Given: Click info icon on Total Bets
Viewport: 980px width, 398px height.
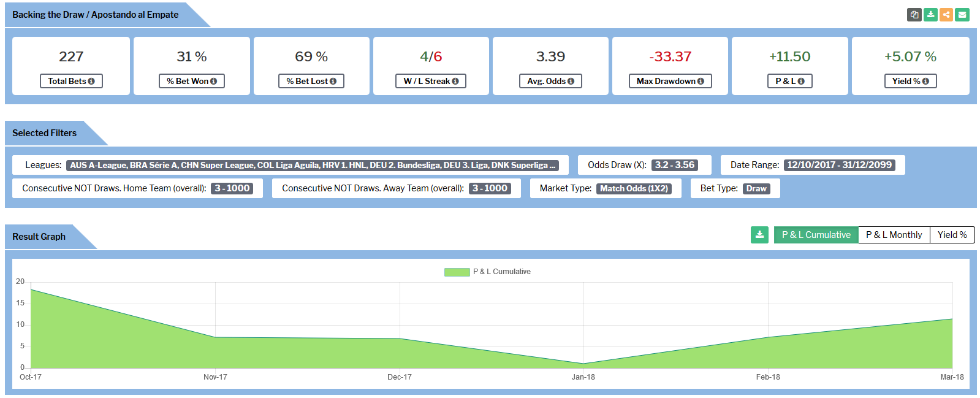Looking at the screenshot, I should [91, 82].
